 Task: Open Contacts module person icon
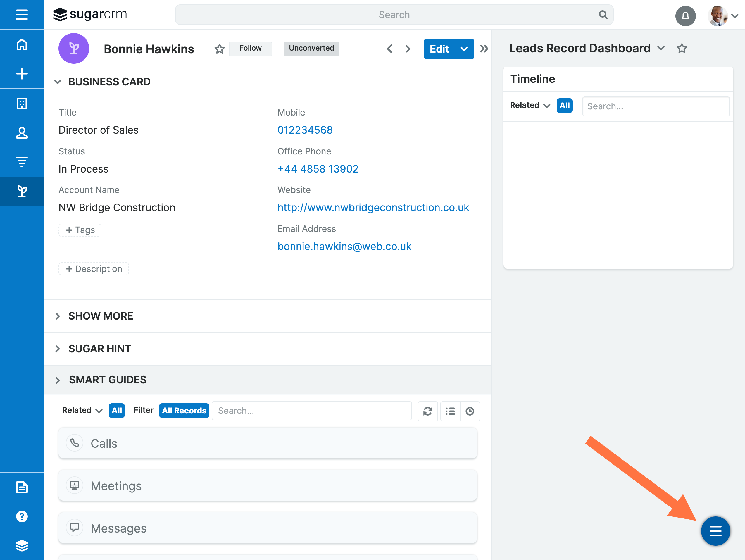coord(22,133)
